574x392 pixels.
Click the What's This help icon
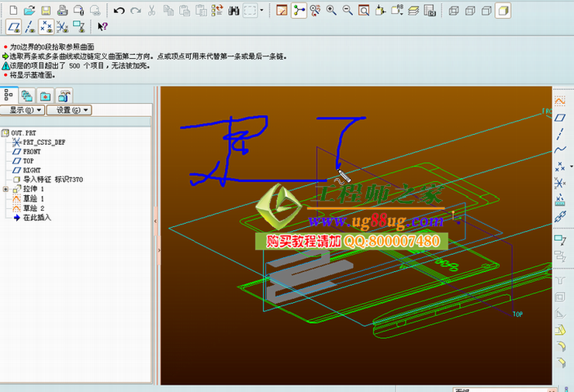(102, 26)
